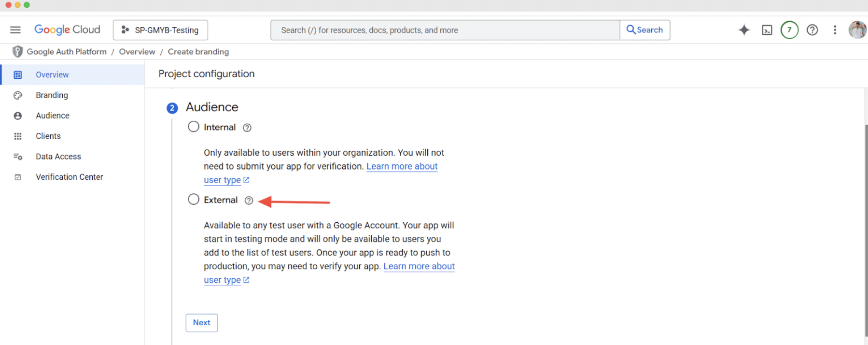Image resolution: width=868 pixels, height=345 pixels.
Task: Click the Data Access settings-list icon
Action: [18, 157]
